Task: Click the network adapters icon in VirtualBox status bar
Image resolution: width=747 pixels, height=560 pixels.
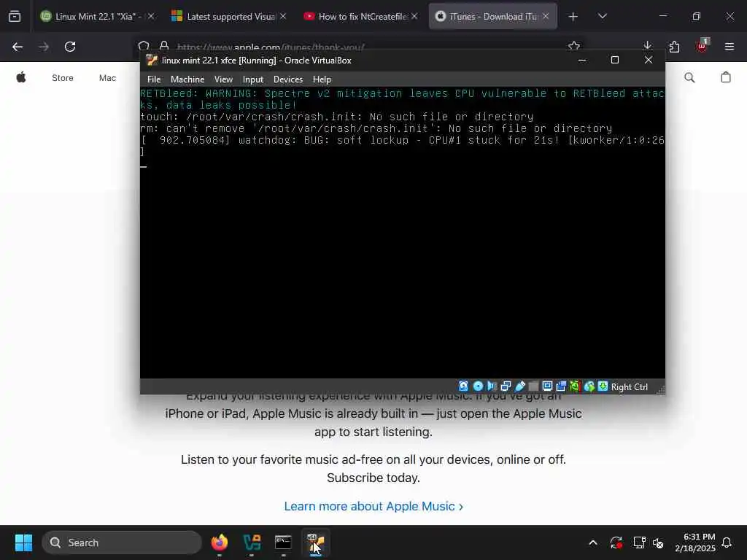Action: pos(506,386)
